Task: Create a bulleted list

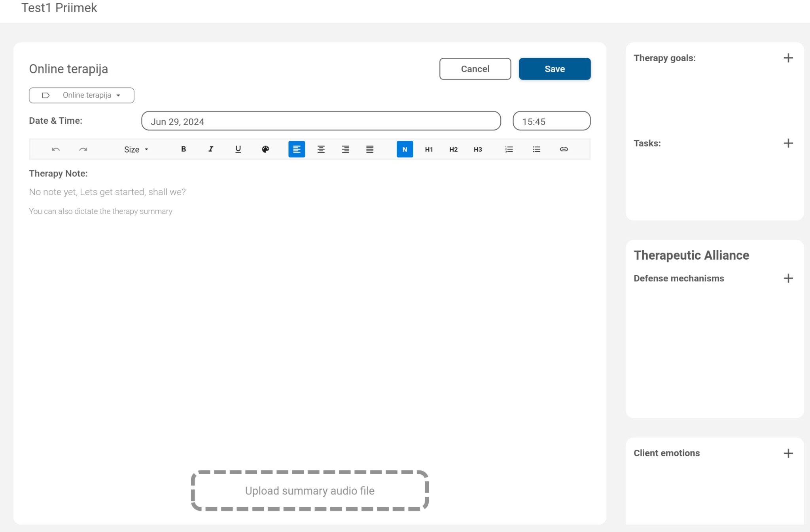Action: tap(536, 149)
